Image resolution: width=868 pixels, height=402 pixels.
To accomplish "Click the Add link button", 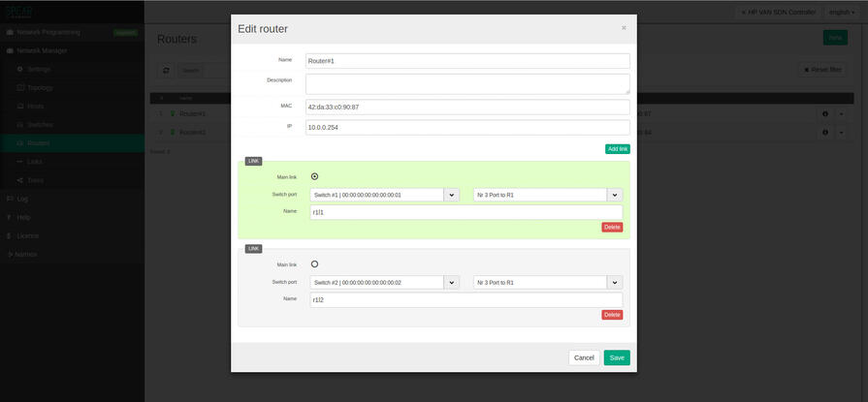I will 617,149.
